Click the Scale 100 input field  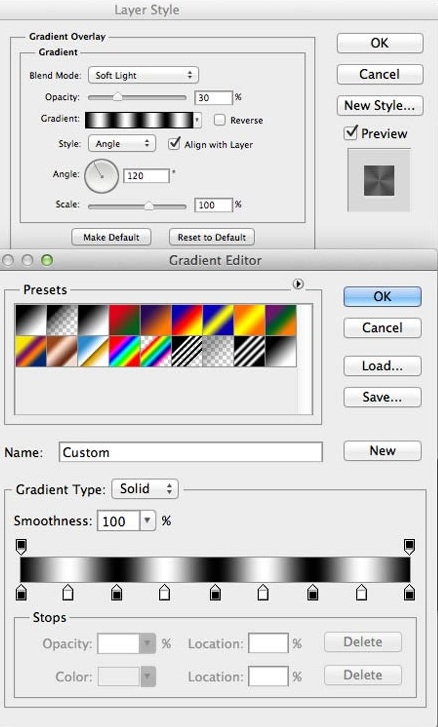coord(213,205)
